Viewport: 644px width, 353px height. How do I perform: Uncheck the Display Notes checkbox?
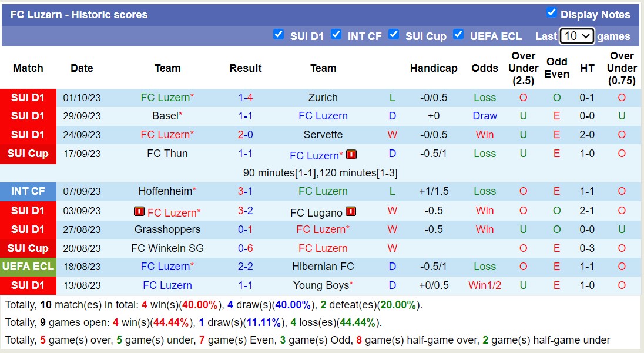(551, 12)
